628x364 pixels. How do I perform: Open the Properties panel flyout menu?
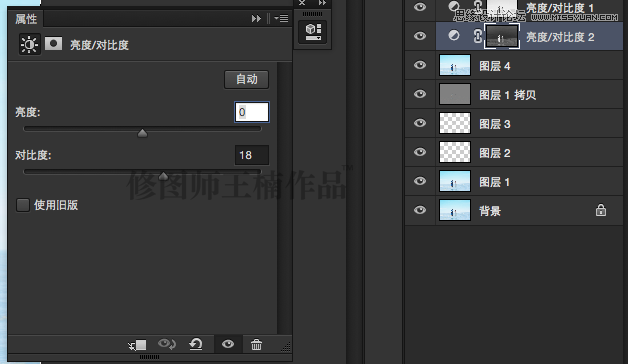click(x=281, y=18)
